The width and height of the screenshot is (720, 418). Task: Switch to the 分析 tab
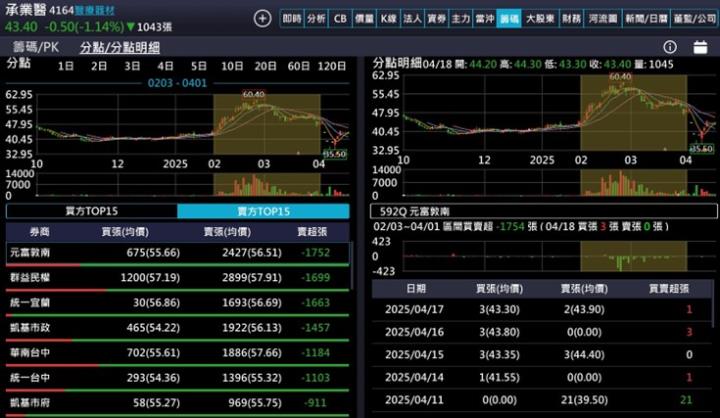(316, 18)
